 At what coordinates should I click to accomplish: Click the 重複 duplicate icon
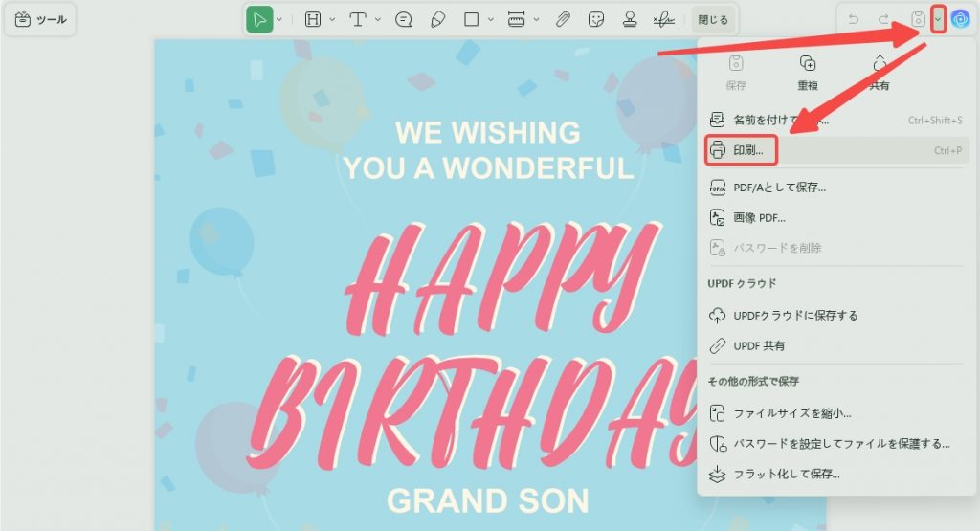808,73
